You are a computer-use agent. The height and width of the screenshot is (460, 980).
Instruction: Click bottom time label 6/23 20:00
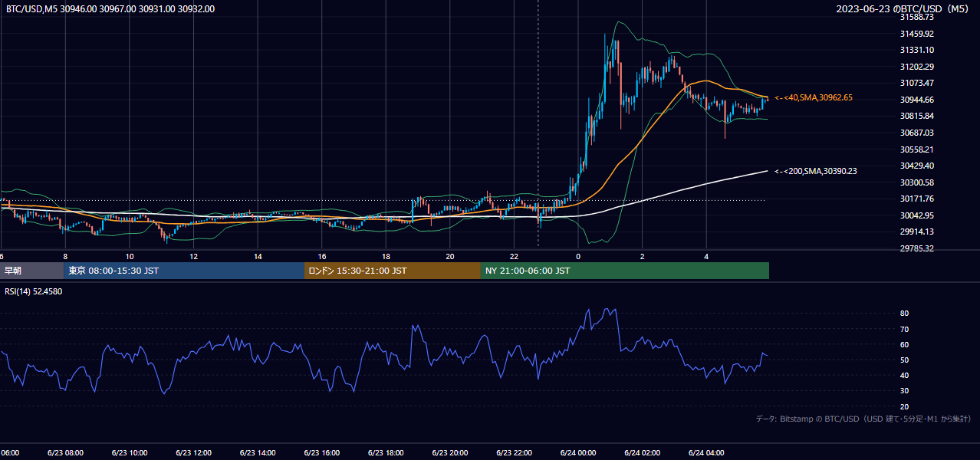[450, 453]
